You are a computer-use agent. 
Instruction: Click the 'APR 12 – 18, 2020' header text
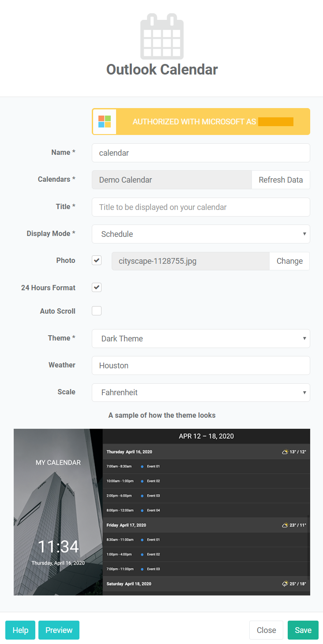tap(207, 436)
